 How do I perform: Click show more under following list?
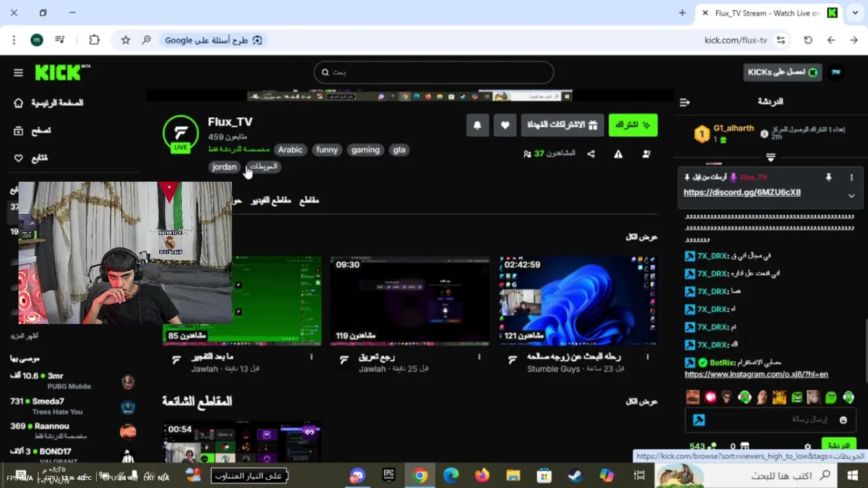click(24, 336)
